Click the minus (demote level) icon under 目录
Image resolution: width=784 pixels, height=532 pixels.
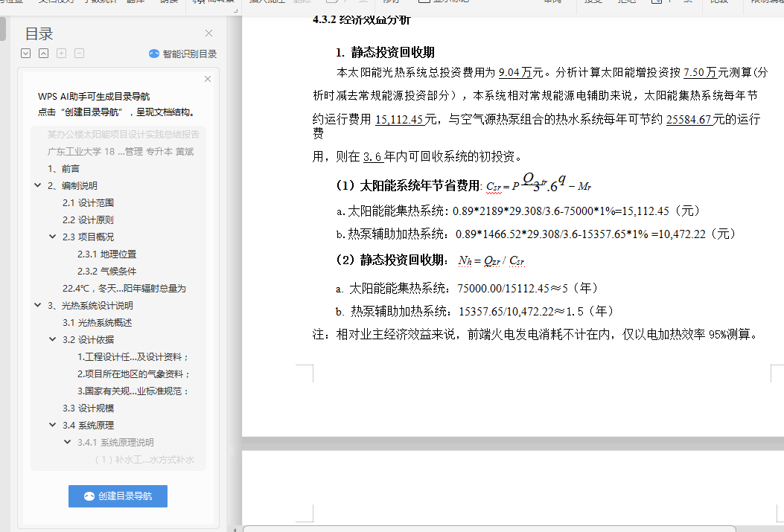click(x=79, y=54)
